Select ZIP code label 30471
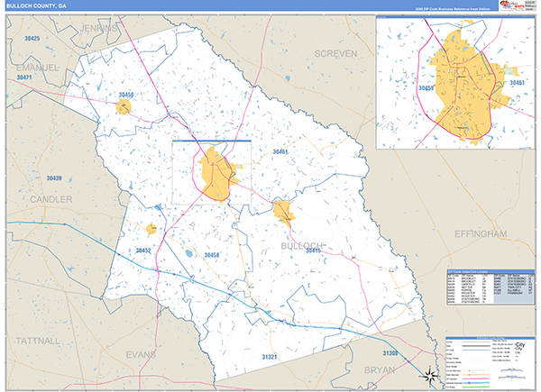 (24, 77)
